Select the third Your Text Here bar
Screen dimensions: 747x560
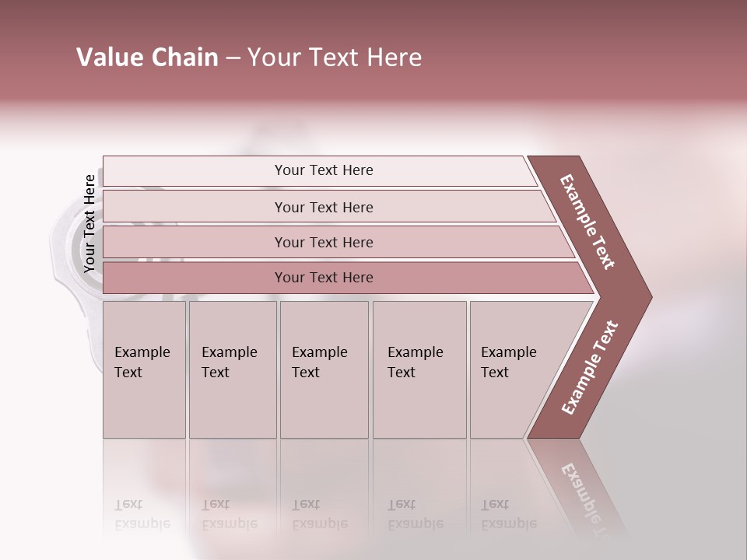tap(323, 242)
